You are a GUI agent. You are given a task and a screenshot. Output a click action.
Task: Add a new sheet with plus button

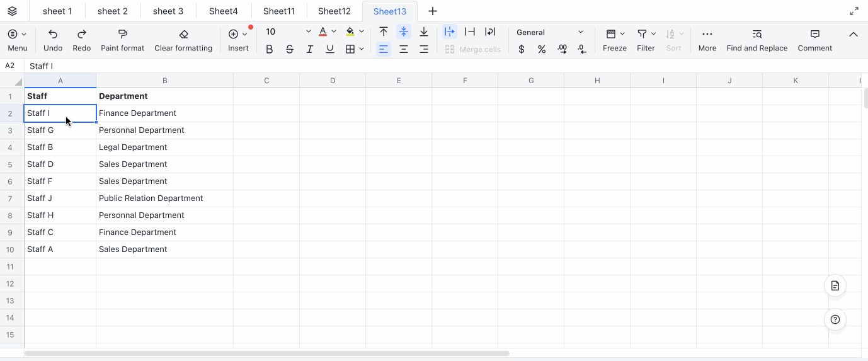click(433, 11)
